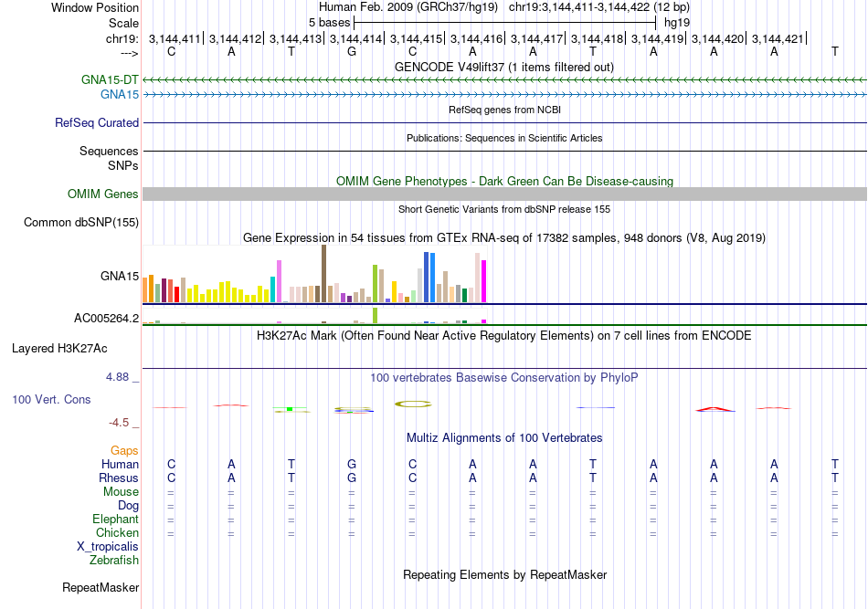Image resolution: width=868 pixels, height=609 pixels.
Task: Select the 100 Vert. Cons label
Action: pyautogui.click(x=51, y=399)
